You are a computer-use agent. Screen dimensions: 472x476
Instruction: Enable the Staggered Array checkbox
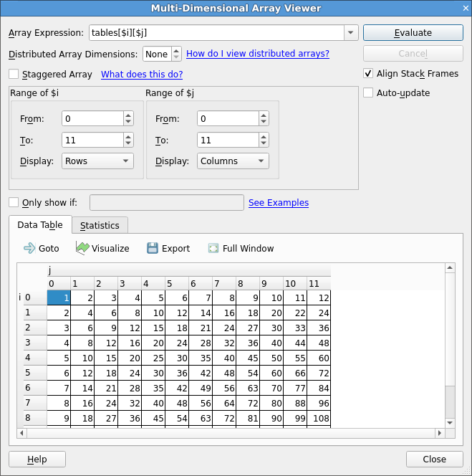14,74
